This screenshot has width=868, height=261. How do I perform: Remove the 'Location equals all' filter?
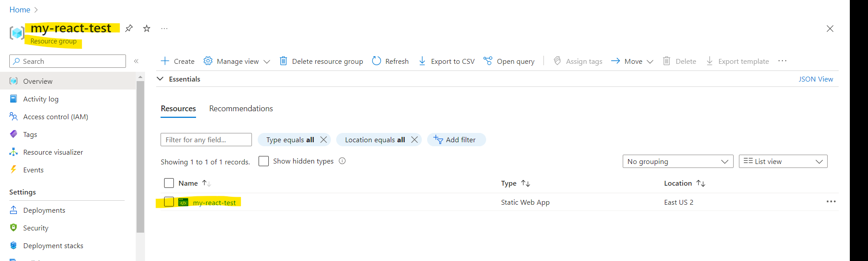click(415, 140)
